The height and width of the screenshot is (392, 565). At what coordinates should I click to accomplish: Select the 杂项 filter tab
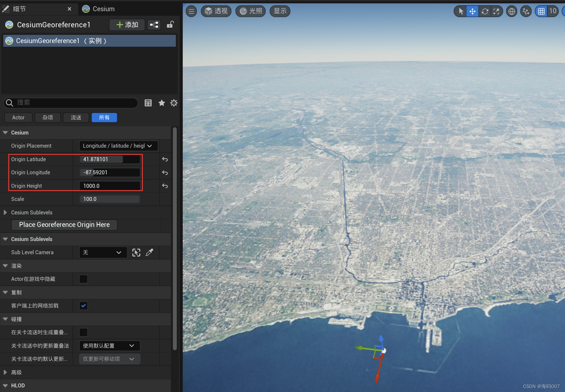[48, 117]
